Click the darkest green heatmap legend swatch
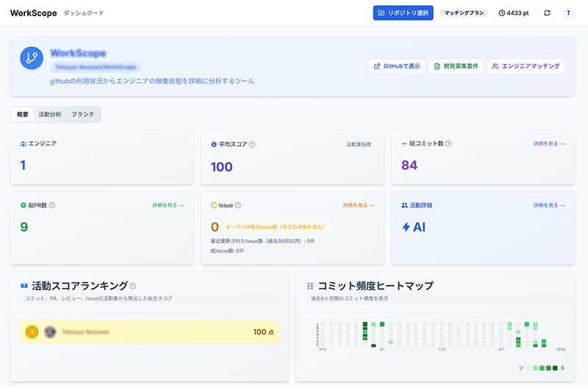 556,368
